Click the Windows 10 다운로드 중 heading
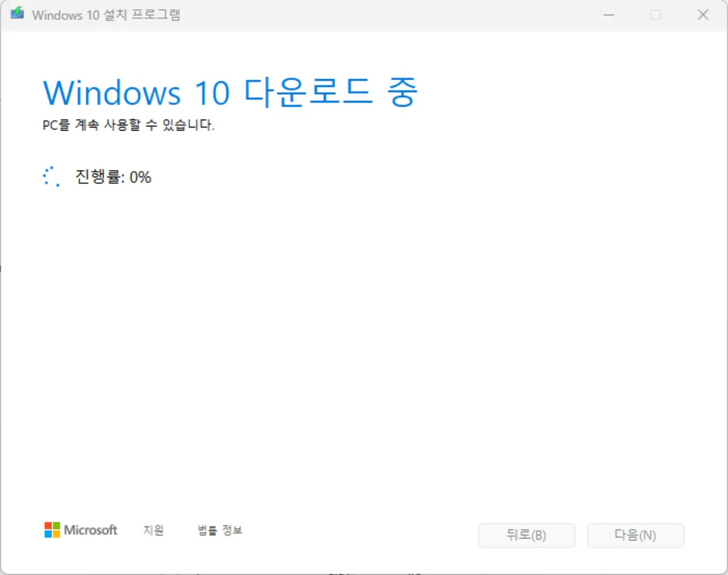 point(231,92)
